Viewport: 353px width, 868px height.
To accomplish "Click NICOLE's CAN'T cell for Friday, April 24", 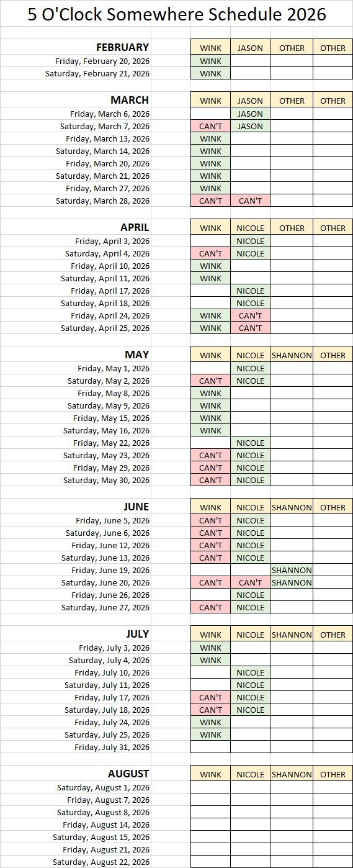I will [250, 315].
